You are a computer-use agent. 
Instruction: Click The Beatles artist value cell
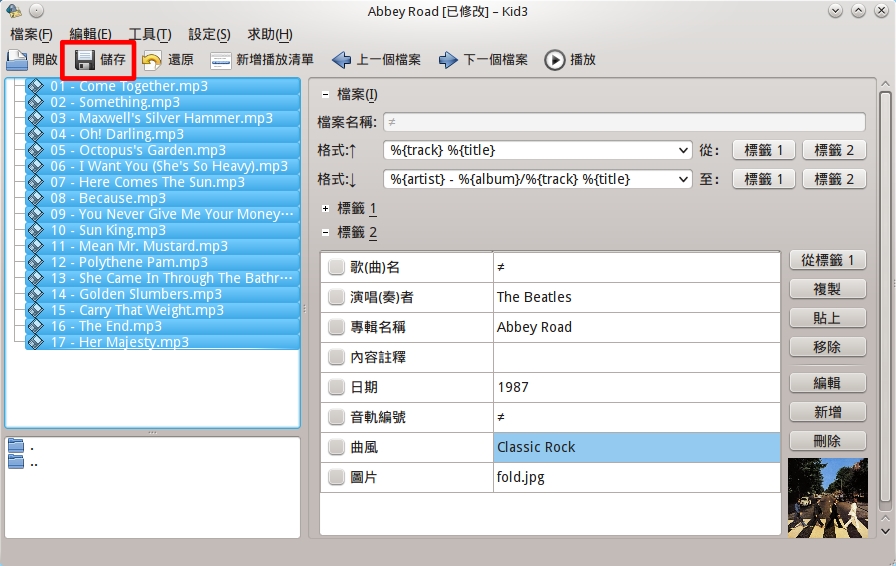[637, 297]
